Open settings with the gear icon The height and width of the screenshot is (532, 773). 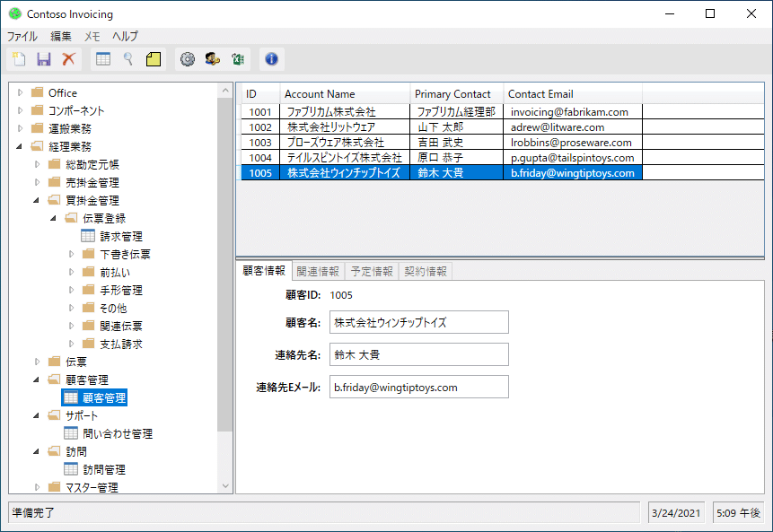coord(188,59)
